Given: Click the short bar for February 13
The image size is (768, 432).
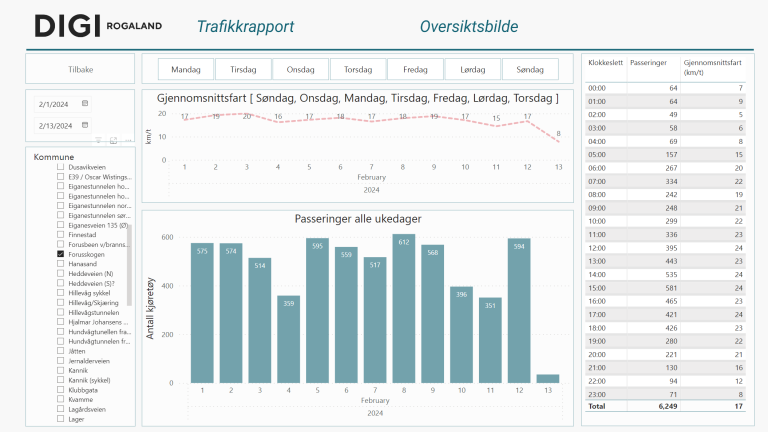Looking at the screenshot, I should coord(548,379).
